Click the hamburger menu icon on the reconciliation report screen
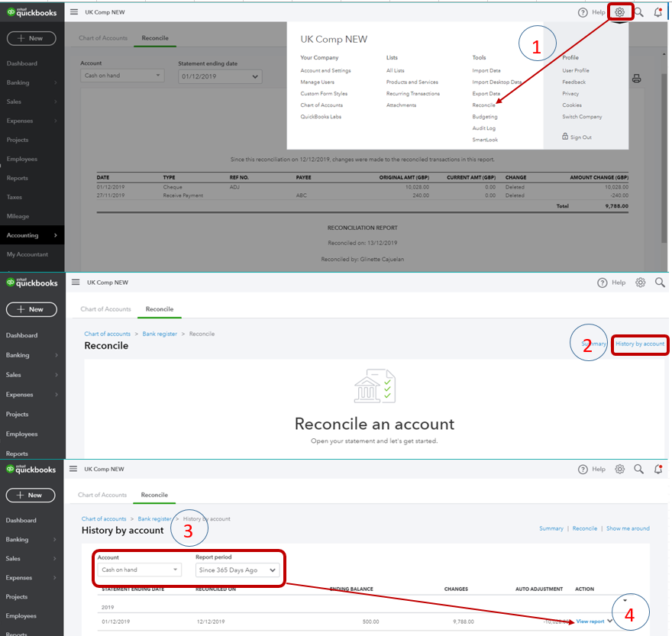 coord(74,12)
